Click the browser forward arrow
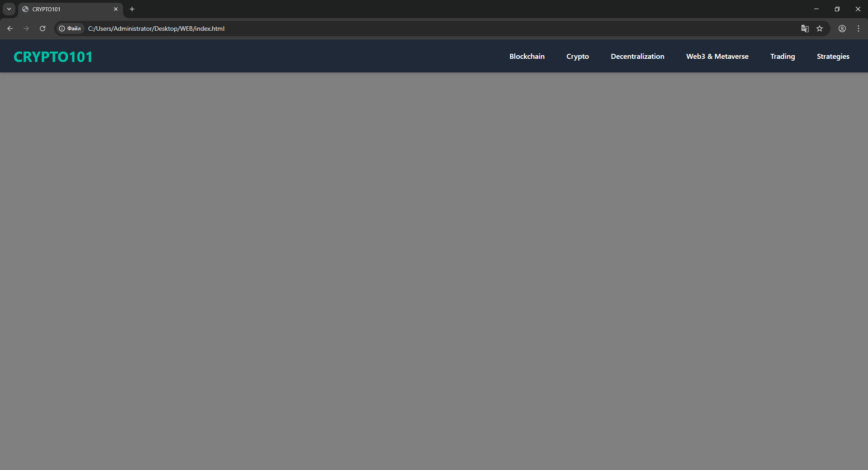Screen dimensions: 868x470 click(26, 28)
